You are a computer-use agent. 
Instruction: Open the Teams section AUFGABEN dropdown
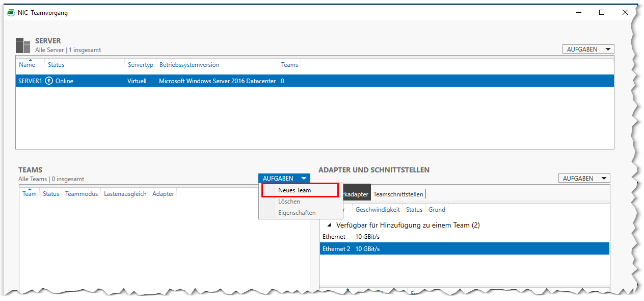coord(284,178)
